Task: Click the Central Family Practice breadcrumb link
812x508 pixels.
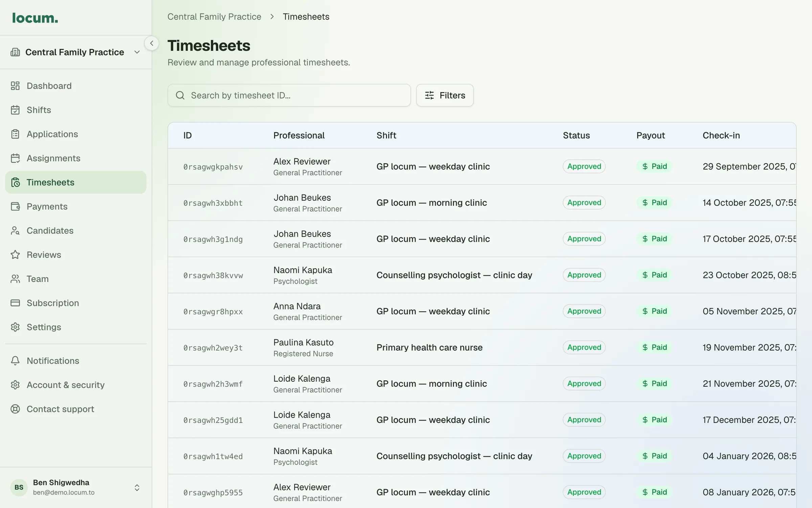Action: click(x=214, y=17)
